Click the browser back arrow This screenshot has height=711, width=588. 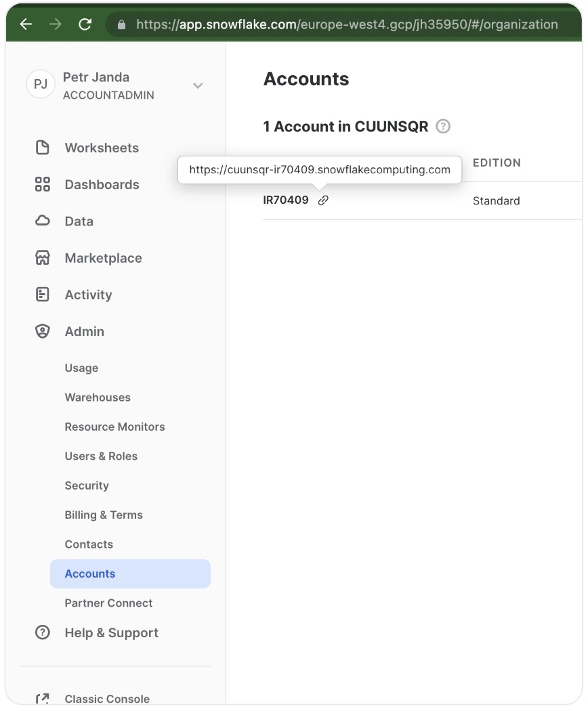[x=26, y=24]
